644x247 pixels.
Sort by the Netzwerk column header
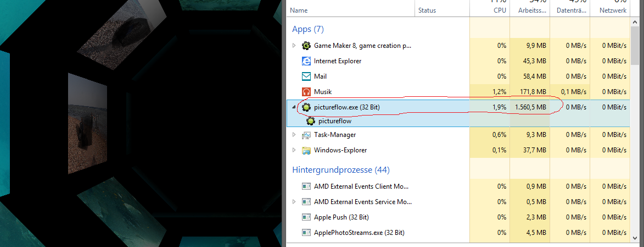[x=613, y=10]
